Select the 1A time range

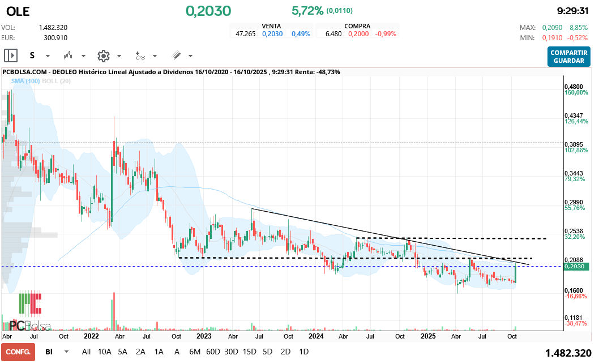coord(159,352)
